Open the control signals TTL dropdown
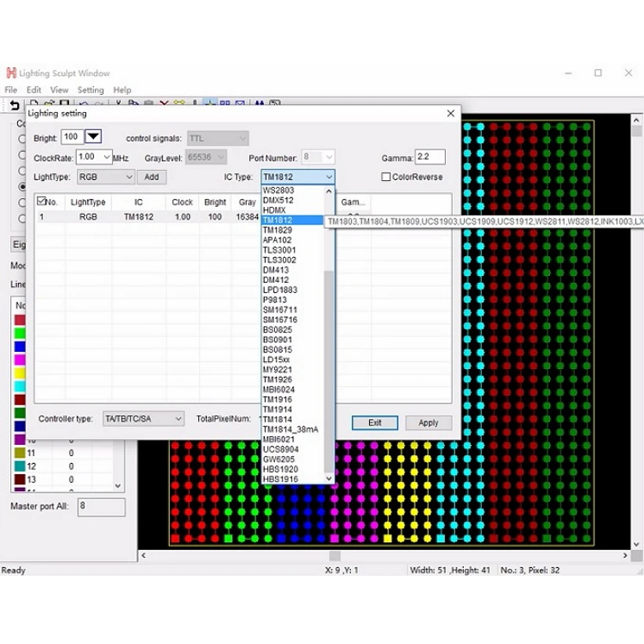644x644 pixels. click(x=218, y=139)
